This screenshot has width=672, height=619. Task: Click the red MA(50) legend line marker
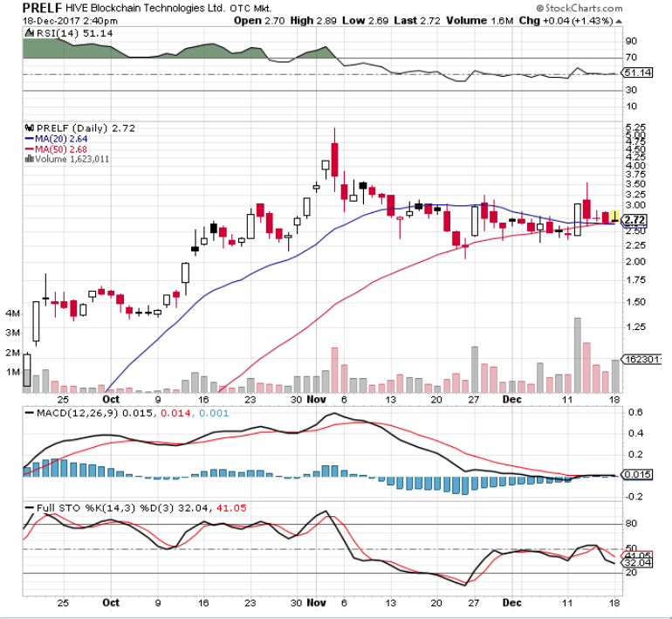(29, 148)
